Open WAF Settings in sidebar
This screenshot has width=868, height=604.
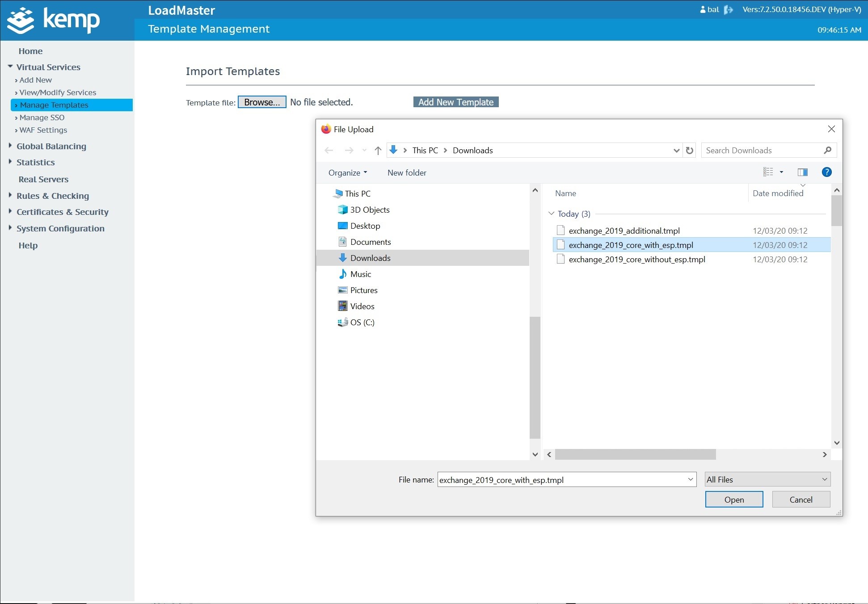[x=43, y=130]
